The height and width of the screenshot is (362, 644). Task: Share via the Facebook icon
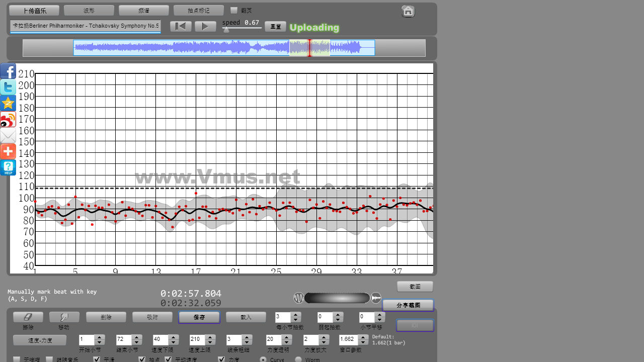(x=8, y=71)
